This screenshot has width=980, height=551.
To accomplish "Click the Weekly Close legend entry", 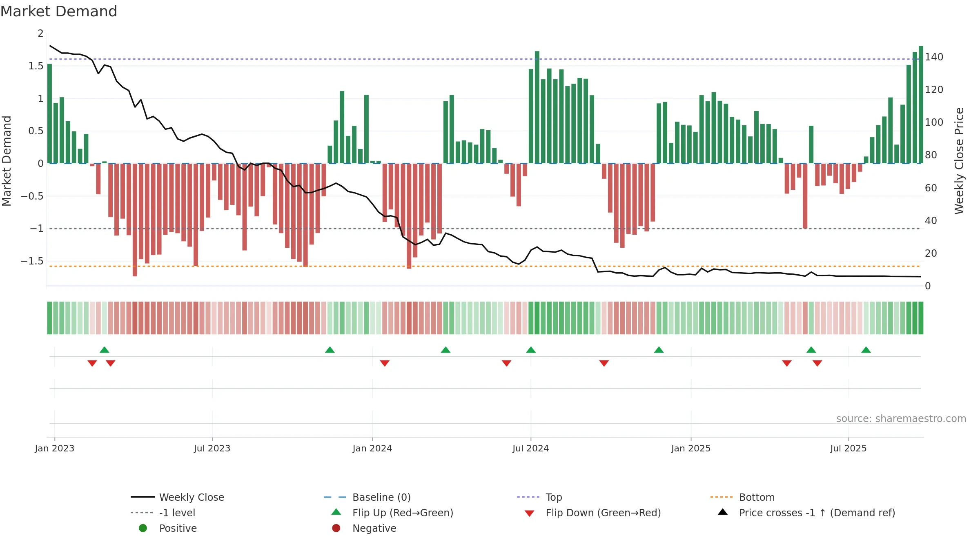I will click(x=178, y=497).
